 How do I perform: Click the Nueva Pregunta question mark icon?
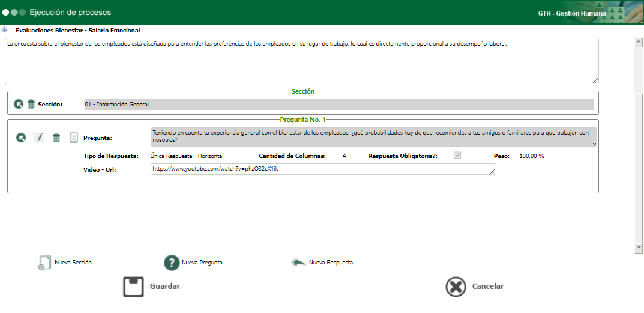click(172, 263)
